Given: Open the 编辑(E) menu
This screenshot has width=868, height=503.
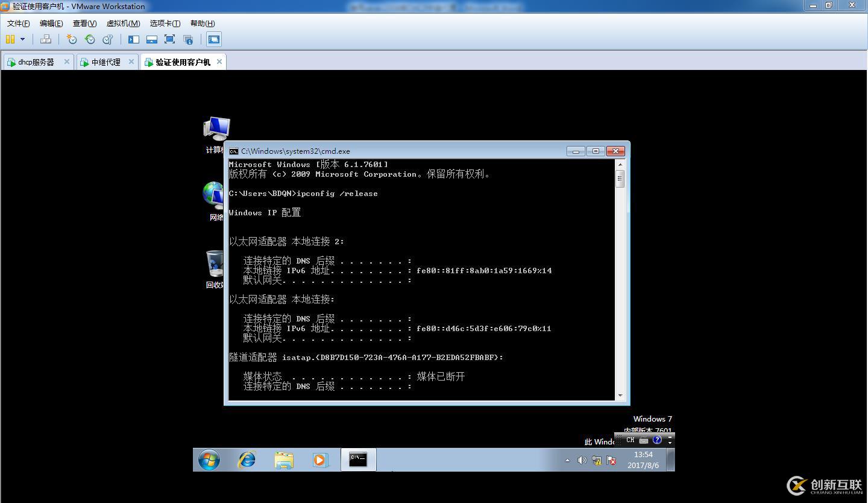Looking at the screenshot, I should coord(51,23).
